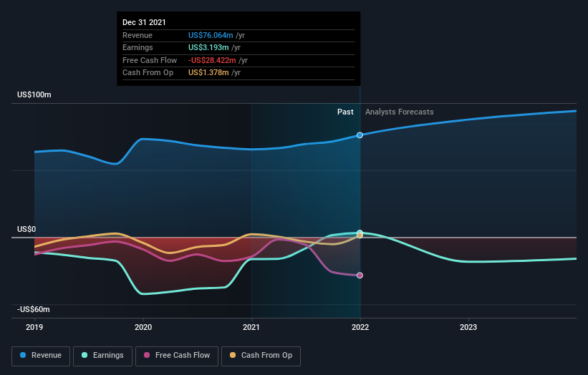Click the tooltip 'Cash From Op' row label
Image resolution: width=588 pixels, height=375 pixels.
(148, 73)
